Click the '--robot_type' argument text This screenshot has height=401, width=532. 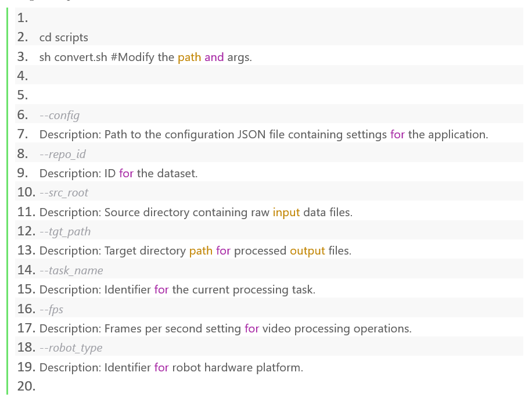click(71, 348)
